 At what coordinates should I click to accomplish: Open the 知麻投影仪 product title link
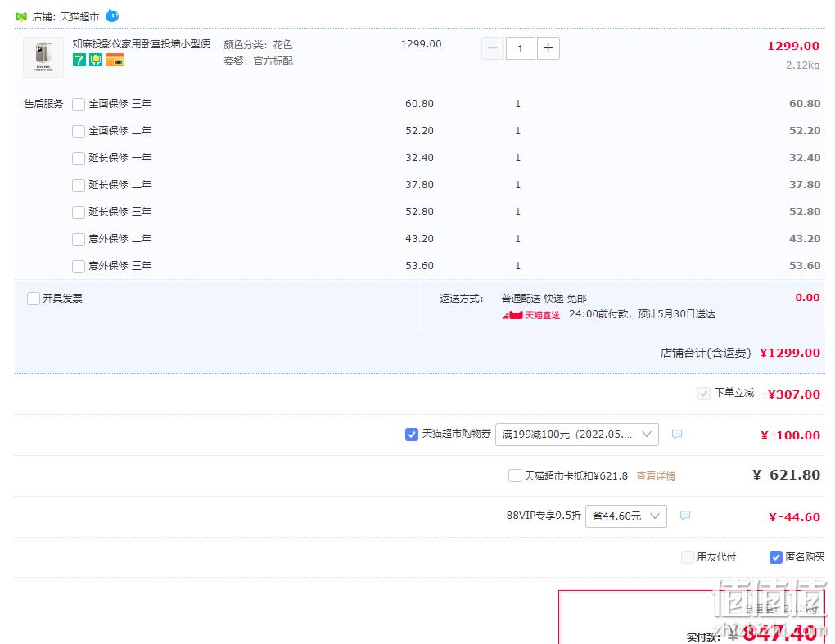[145, 44]
